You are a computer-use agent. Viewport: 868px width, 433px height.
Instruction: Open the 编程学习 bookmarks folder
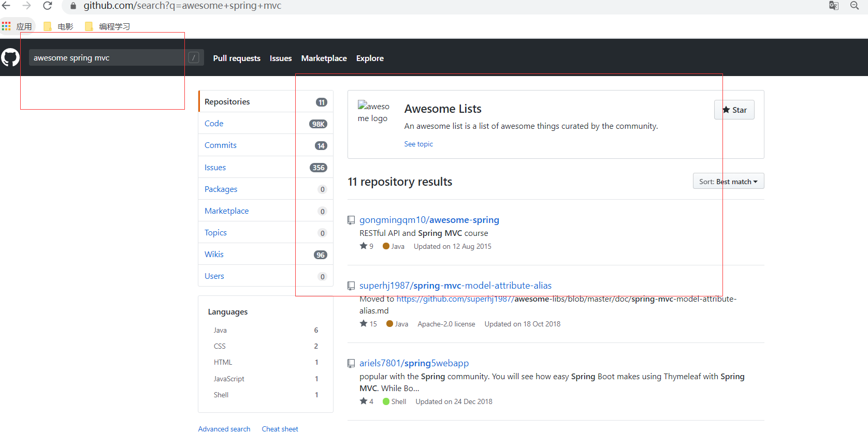click(x=108, y=26)
